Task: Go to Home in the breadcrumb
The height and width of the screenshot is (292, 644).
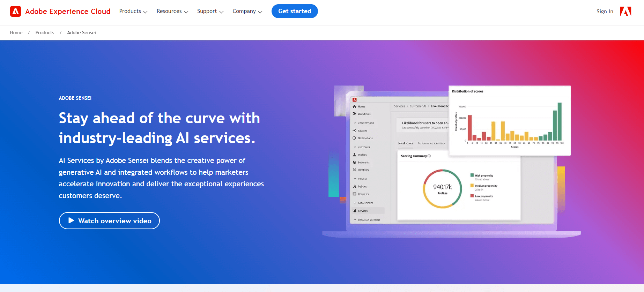Action: coord(16,32)
